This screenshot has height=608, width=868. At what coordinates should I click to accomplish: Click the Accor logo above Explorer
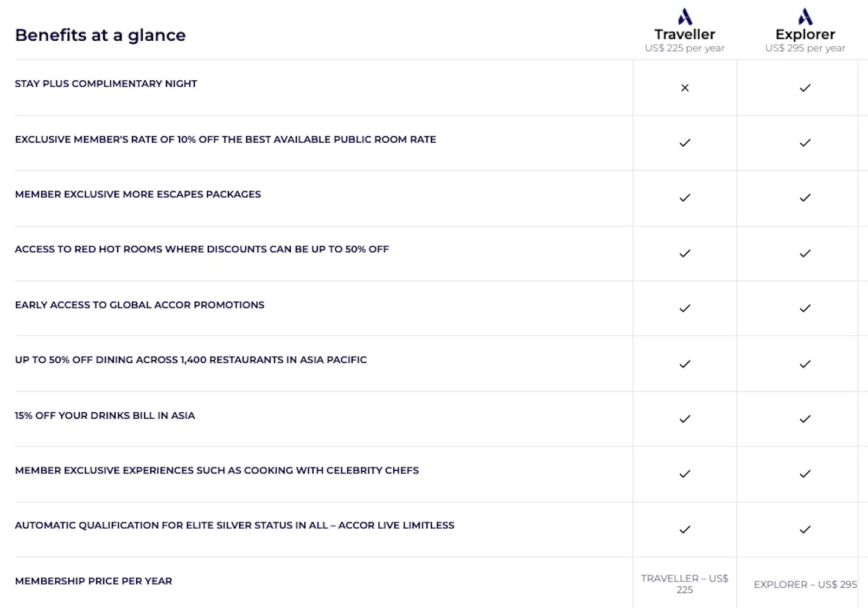805,16
